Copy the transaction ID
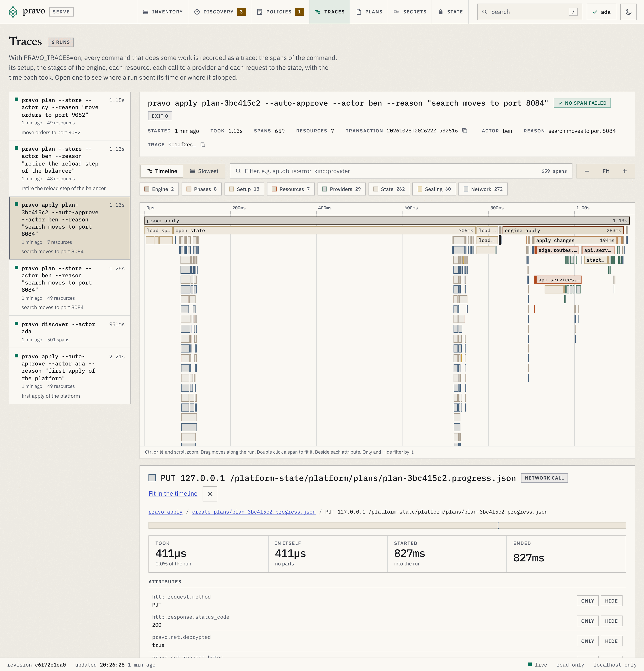The width and height of the screenshot is (644, 671). (465, 131)
